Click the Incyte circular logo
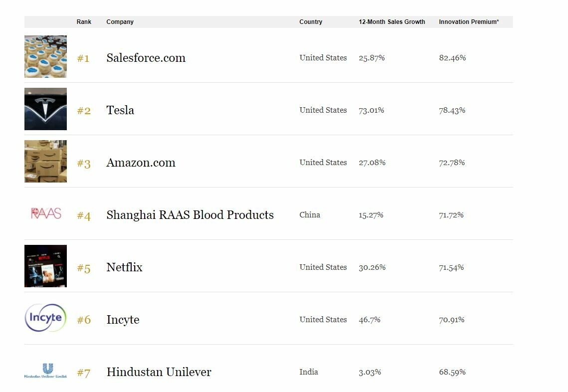Viewport: 568px width, 392px height. click(x=46, y=318)
